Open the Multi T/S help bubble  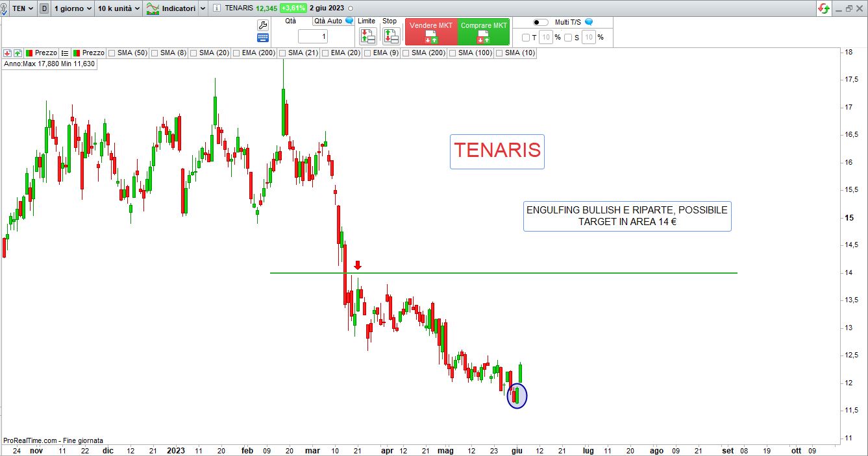[589, 22]
